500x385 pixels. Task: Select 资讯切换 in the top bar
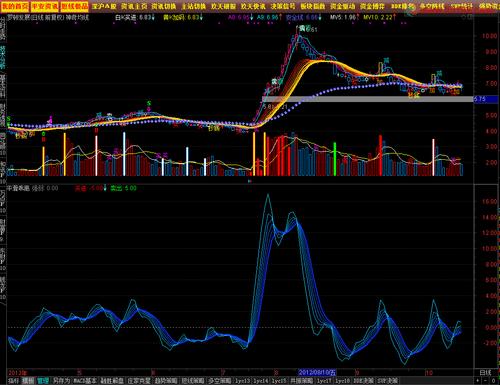164,6
